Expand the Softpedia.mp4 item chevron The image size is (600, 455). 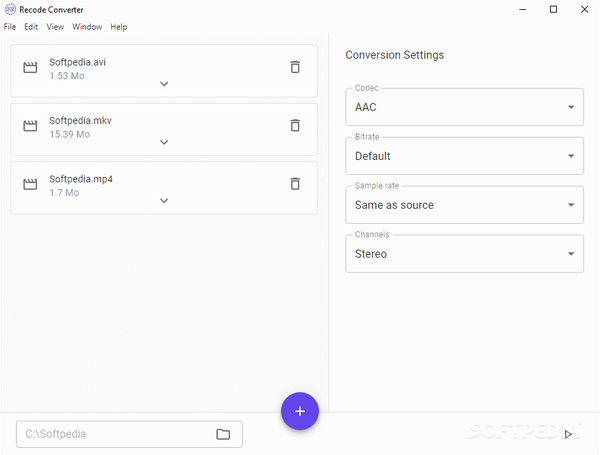pos(164,201)
